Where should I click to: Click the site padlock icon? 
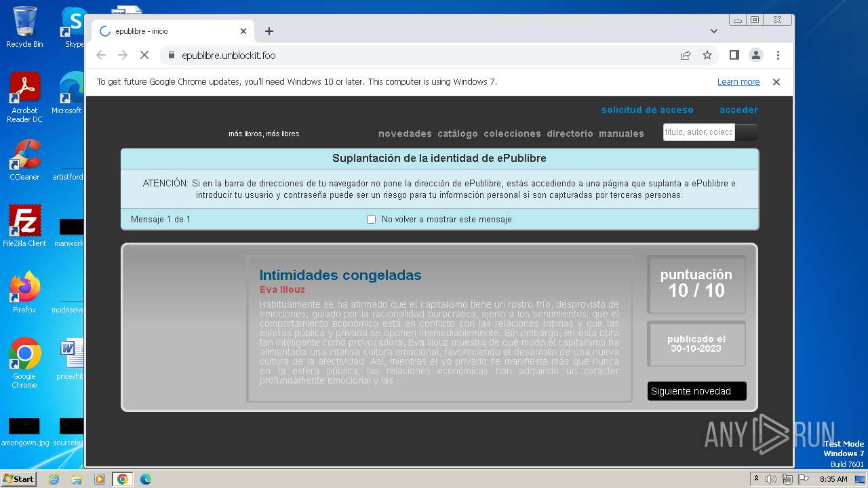tap(171, 56)
